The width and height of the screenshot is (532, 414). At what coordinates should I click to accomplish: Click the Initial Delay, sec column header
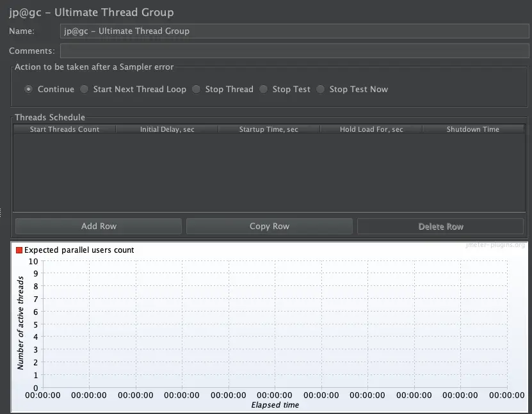point(167,129)
